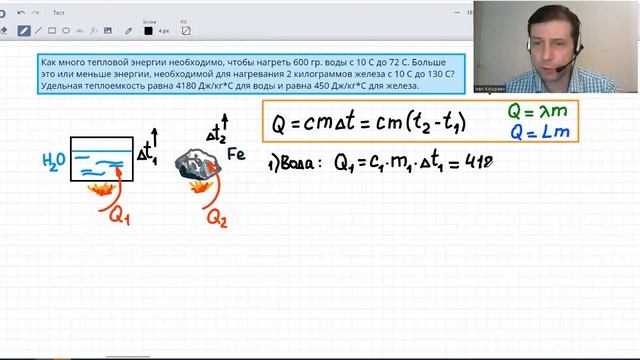Select the text tool
This screenshot has height=360, width=640.
80,31
